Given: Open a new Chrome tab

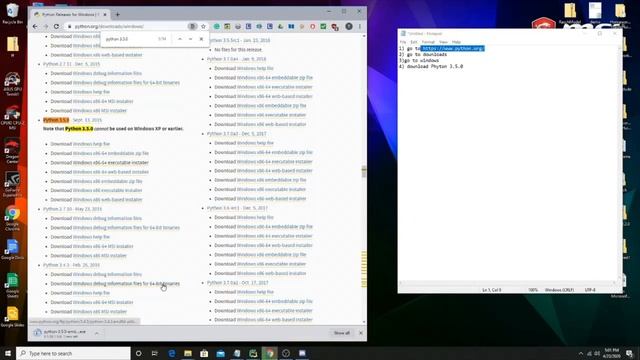Looking at the screenshot, I should (x=118, y=15).
